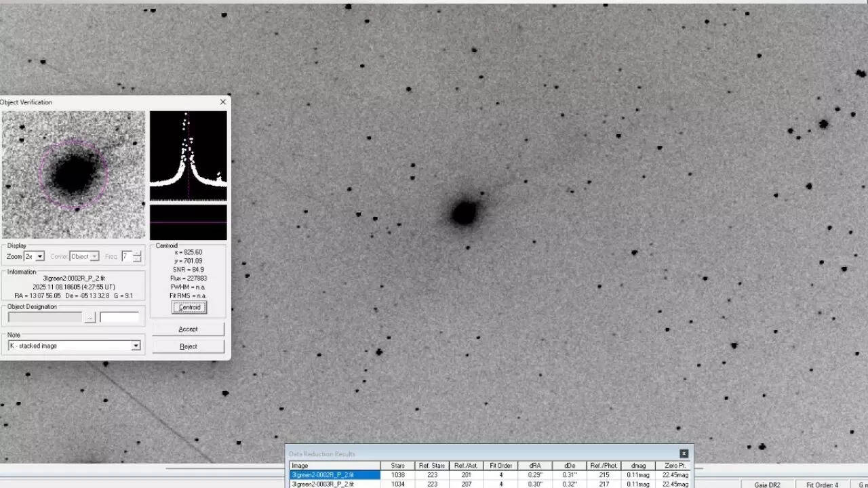The height and width of the screenshot is (488, 868).
Task: Click the browse ellipsis for Object Designation
Action: 90,317
